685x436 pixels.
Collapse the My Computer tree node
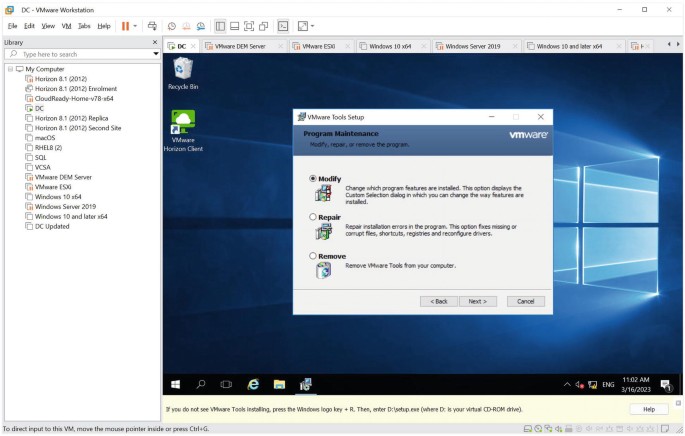(9, 69)
